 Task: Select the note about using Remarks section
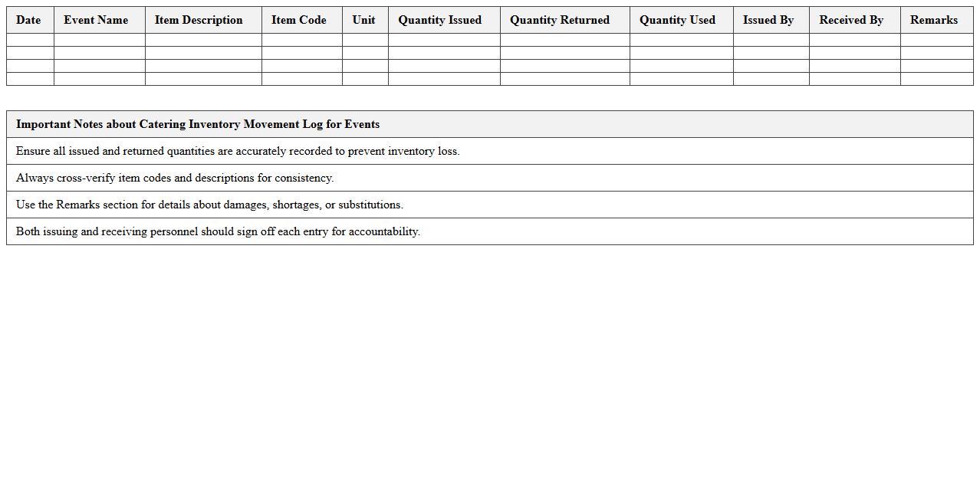pos(209,205)
